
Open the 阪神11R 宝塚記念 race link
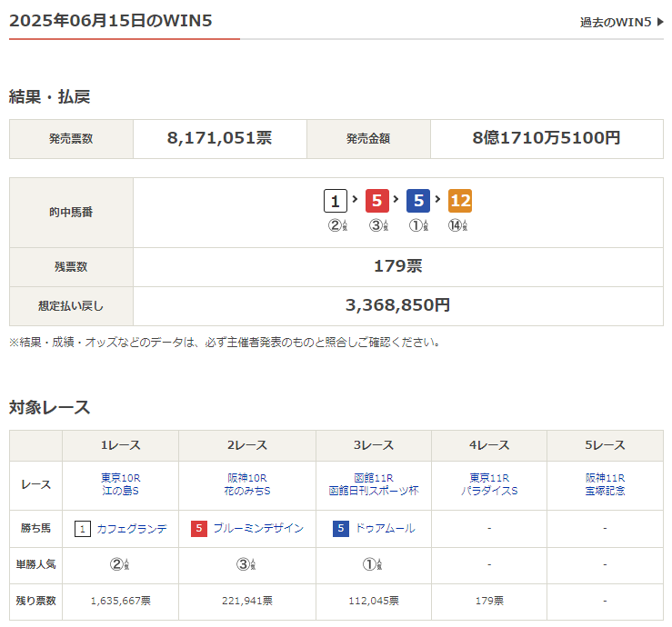pyautogui.click(x=605, y=484)
